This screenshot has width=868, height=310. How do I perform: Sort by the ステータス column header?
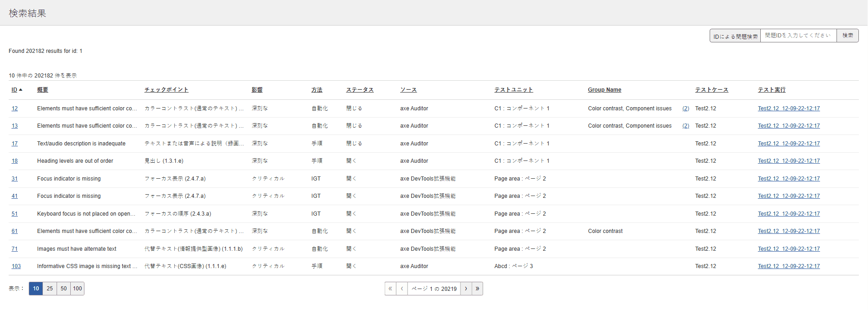pos(360,90)
